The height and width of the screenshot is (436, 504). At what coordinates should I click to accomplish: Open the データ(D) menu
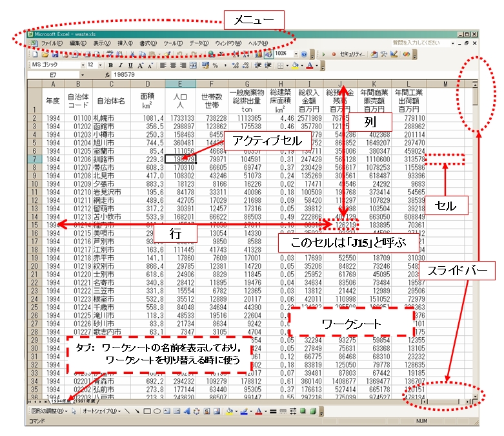pos(199,43)
